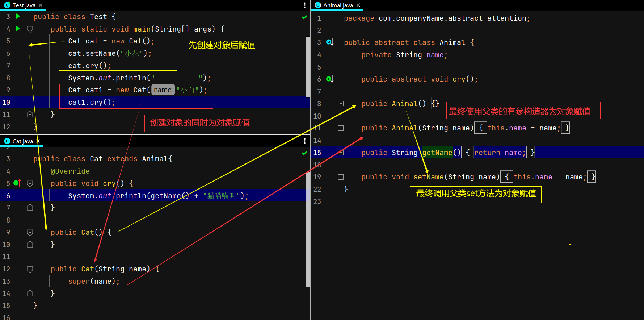The height and width of the screenshot is (320, 644).
Task: Click "private String name;" field in Animal.java
Action: point(404,55)
